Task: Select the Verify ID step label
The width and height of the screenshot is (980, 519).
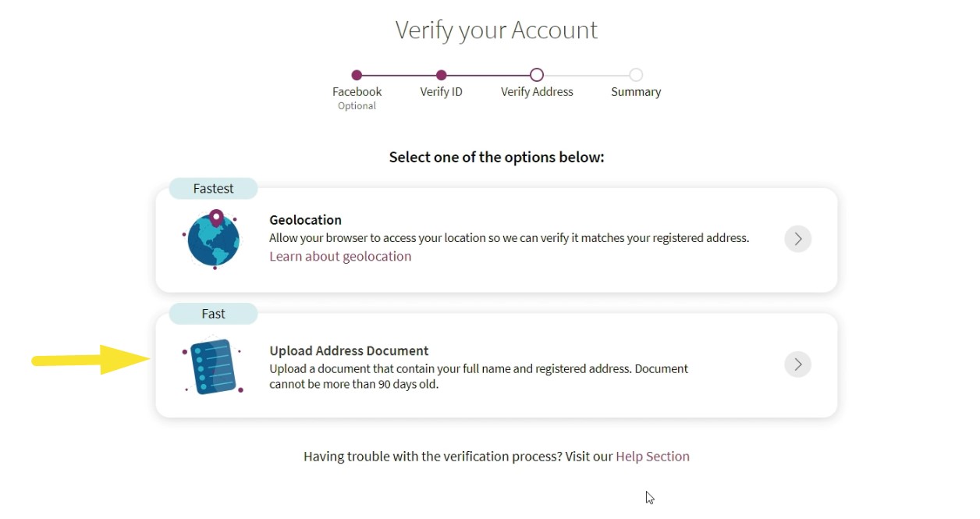Action: point(441,91)
